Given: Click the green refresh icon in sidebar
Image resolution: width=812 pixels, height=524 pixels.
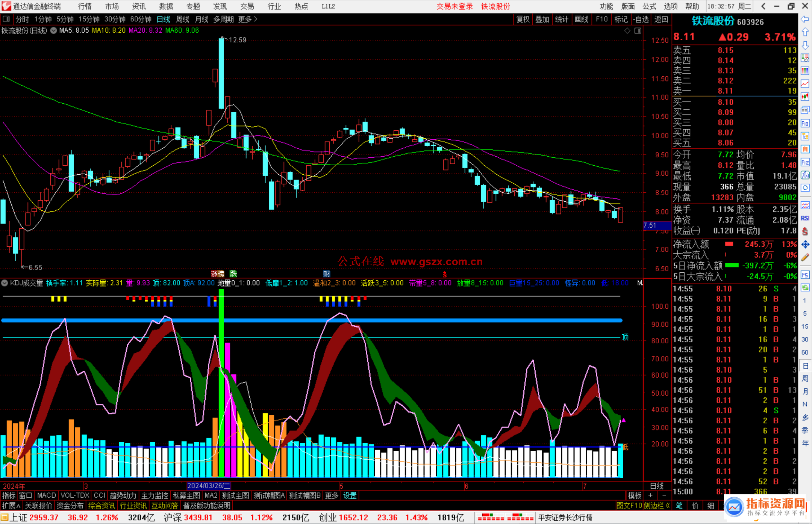Looking at the screenshot, I should [805, 288].
